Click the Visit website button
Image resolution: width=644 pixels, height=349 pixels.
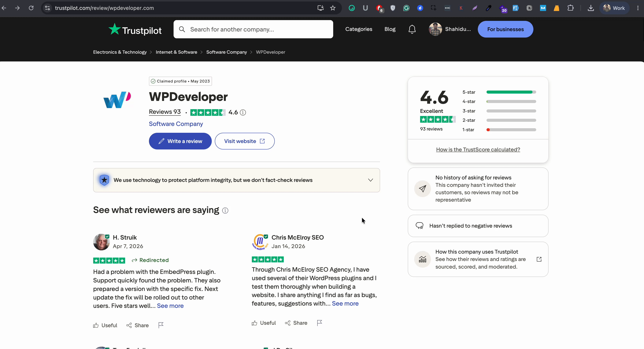click(245, 141)
